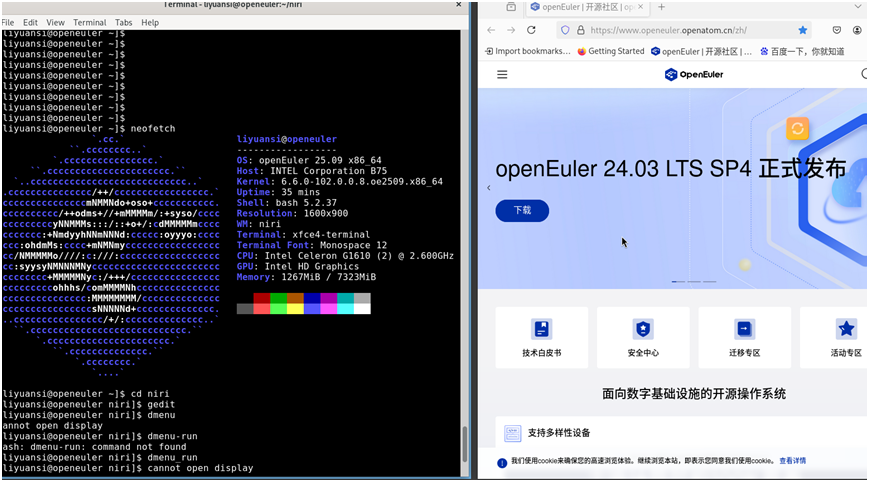Screen dimensions: 869x482
Task: Open the Help menu in the terminal
Action: tap(150, 23)
